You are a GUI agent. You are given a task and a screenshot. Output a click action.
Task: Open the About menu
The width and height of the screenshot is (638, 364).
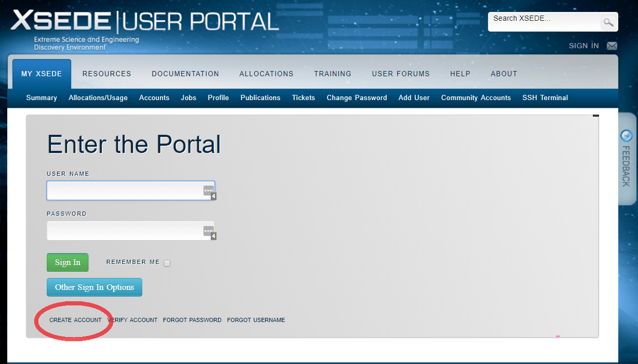(504, 74)
